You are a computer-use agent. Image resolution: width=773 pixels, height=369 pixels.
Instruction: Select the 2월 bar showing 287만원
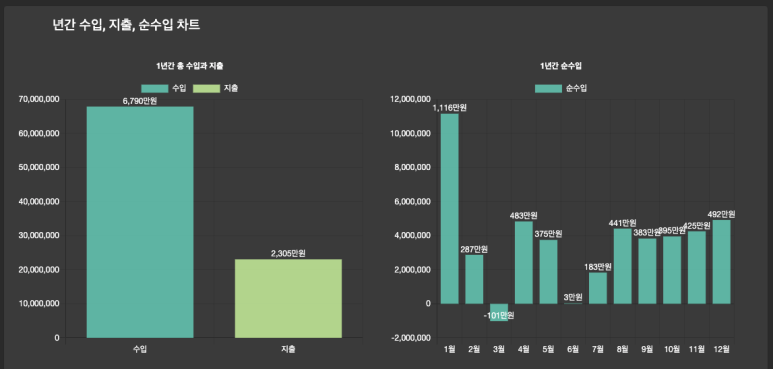pyautogui.click(x=474, y=279)
